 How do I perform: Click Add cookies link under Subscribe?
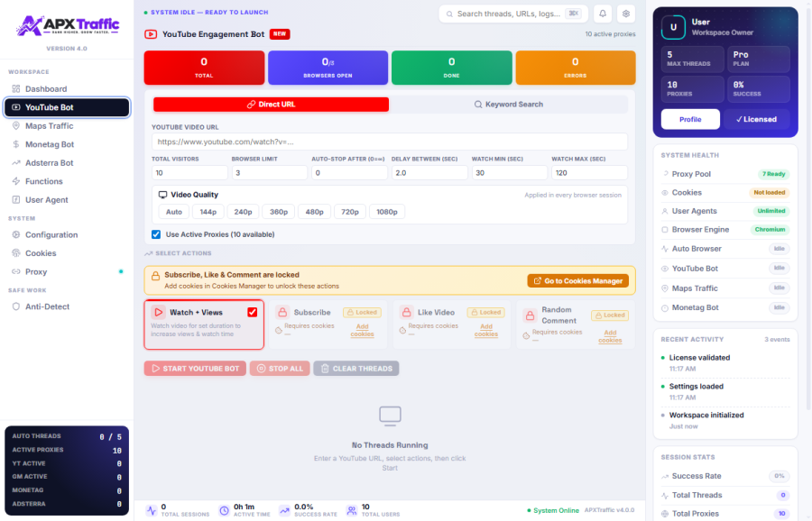pos(362,330)
